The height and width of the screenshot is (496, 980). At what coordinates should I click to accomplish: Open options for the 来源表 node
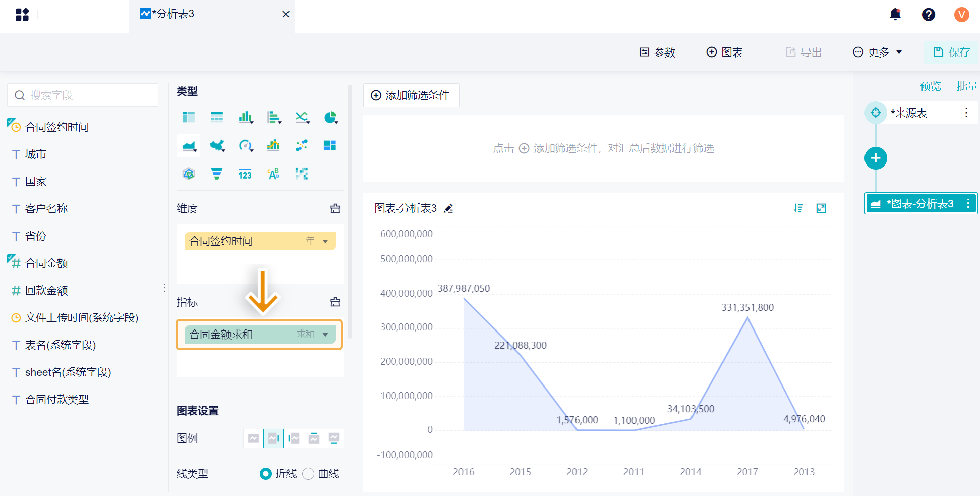pos(966,113)
